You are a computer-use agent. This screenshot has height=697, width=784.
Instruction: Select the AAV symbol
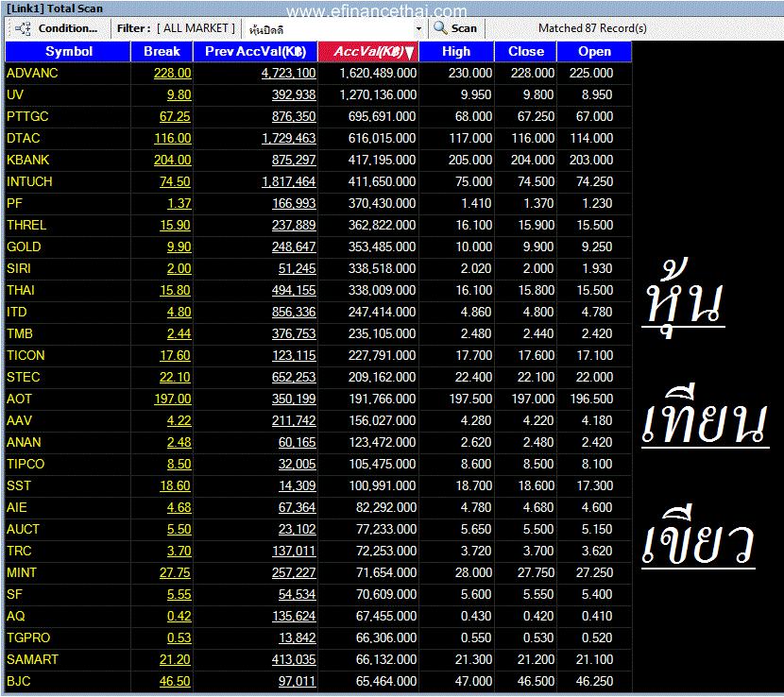click(20, 421)
